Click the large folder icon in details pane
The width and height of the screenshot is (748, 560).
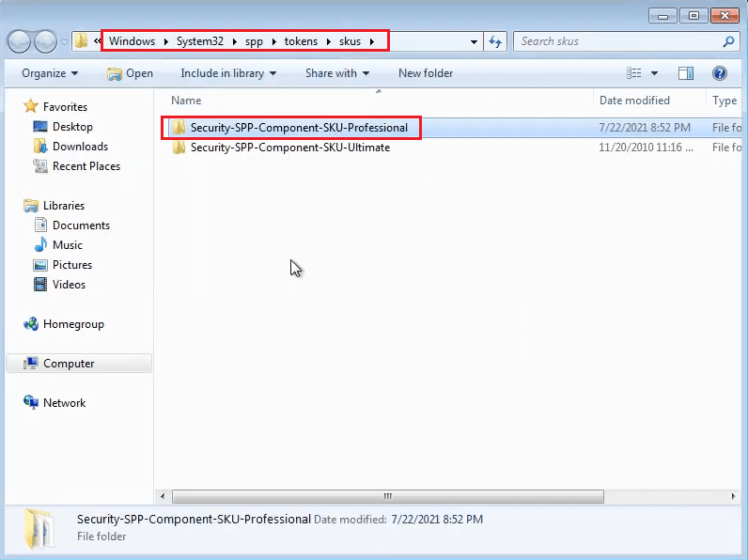(x=39, y=528)
